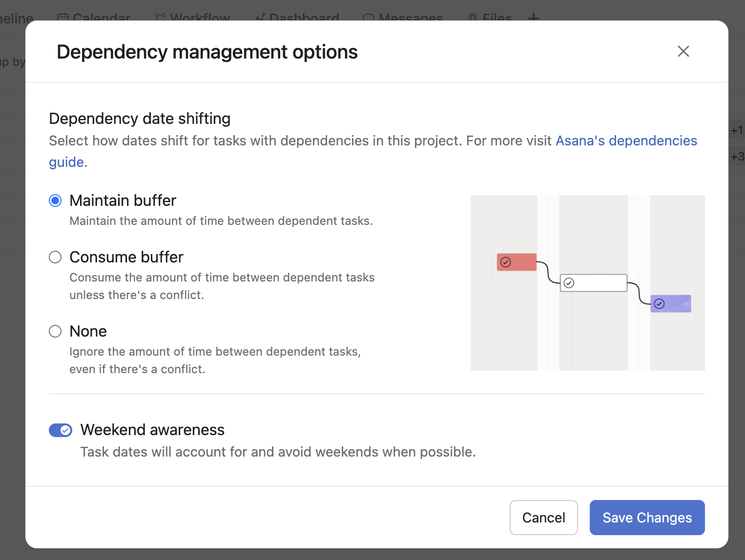Dismiss the dialog with the X icon
This screenshot has width=745, height=560.
(x=683, y=51)
